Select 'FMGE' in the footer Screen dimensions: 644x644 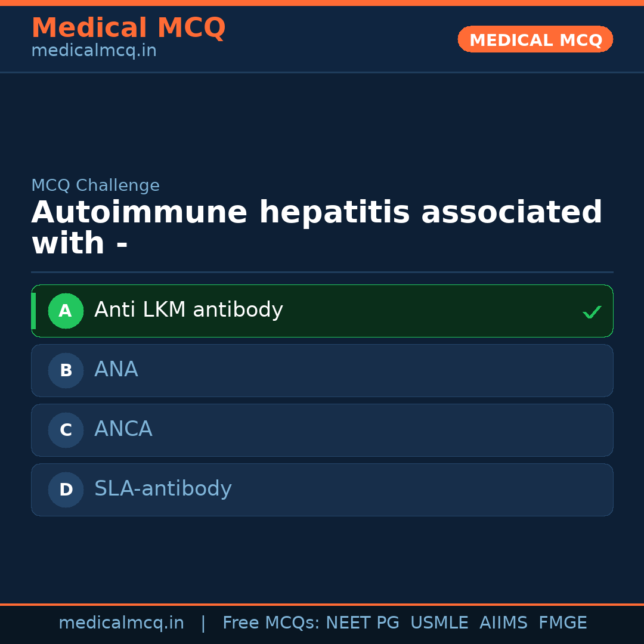point(563,623)
